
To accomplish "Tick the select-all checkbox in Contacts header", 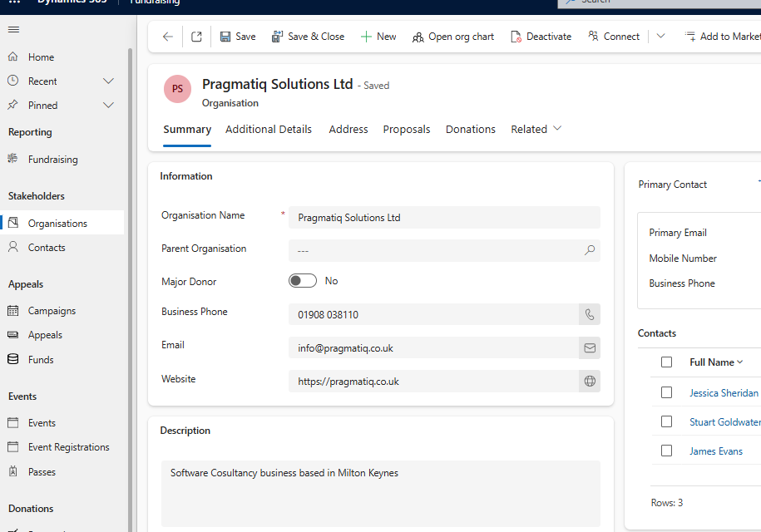I will click(666, 362).
